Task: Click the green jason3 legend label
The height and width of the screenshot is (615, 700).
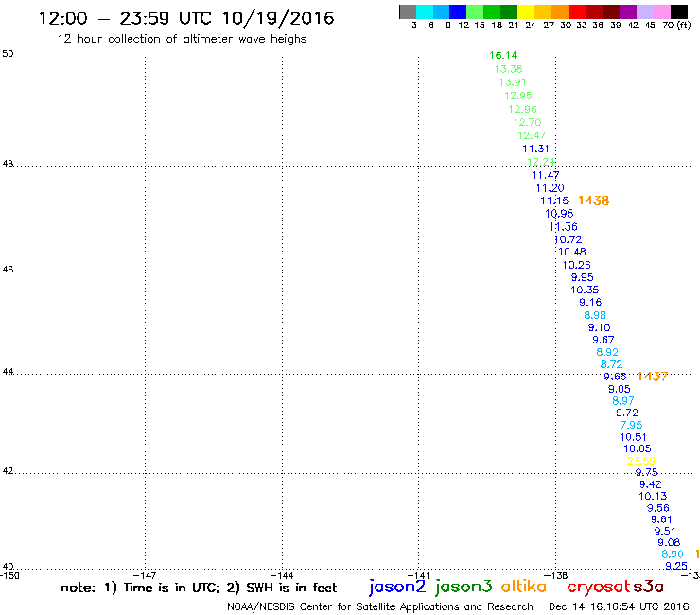Action: point(464,587)
